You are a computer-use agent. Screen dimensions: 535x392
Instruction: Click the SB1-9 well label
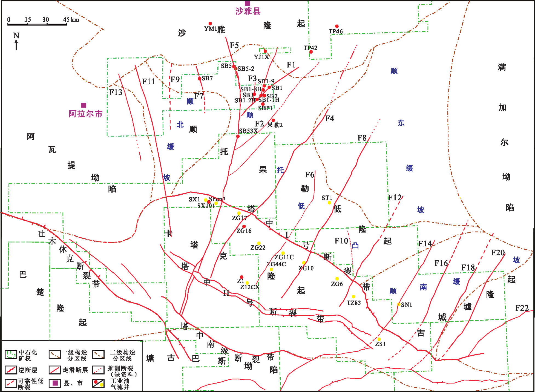click(266, 81)
